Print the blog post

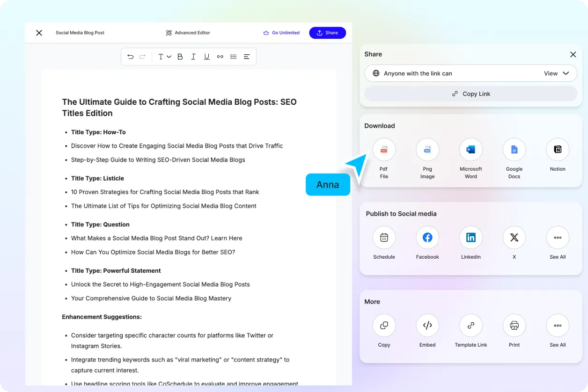click(514, 325)
